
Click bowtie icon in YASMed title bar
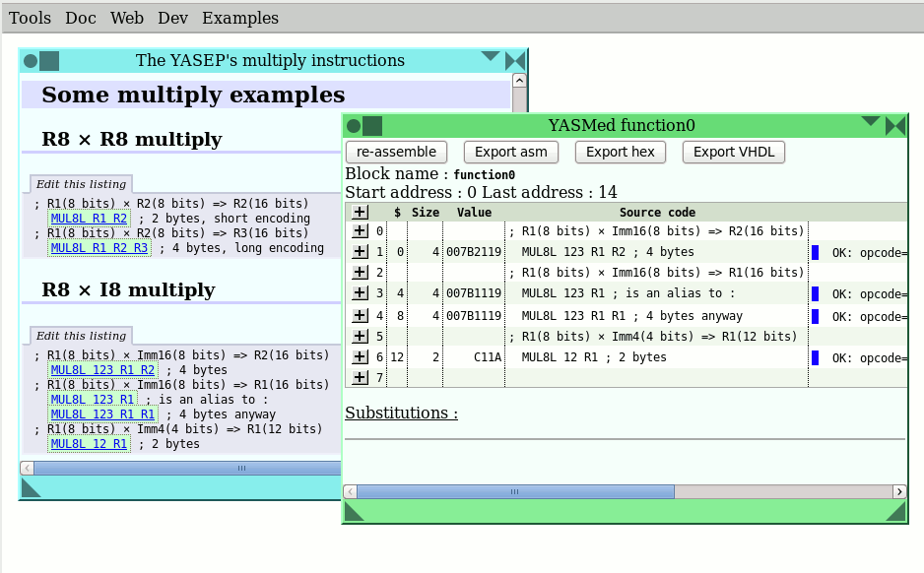[895, 126]
